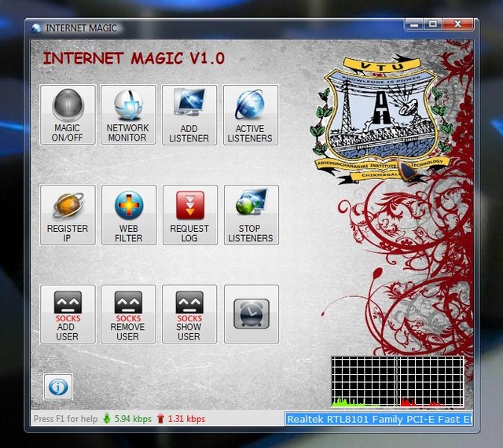The width and height of the screenshot is (503, 448).
Task: Maximize the Internet Magic window
Action: 433,24
